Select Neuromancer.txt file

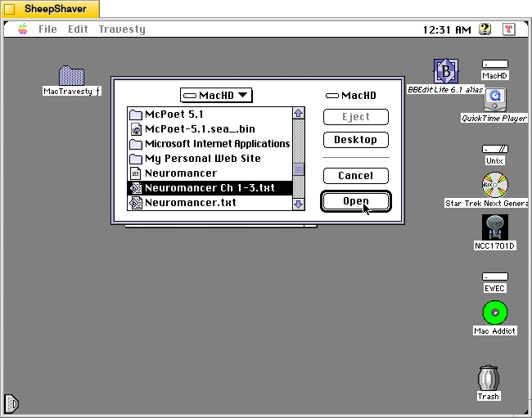210,203
